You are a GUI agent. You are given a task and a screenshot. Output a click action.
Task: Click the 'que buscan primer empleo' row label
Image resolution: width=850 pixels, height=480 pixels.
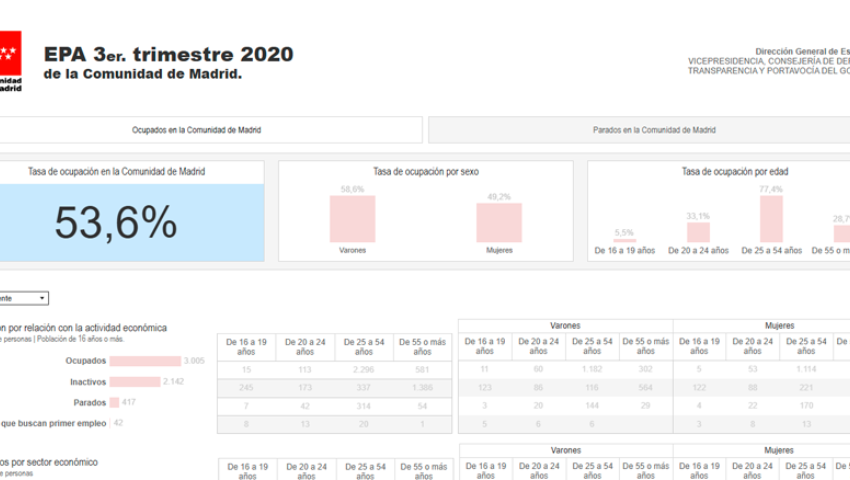53,423
